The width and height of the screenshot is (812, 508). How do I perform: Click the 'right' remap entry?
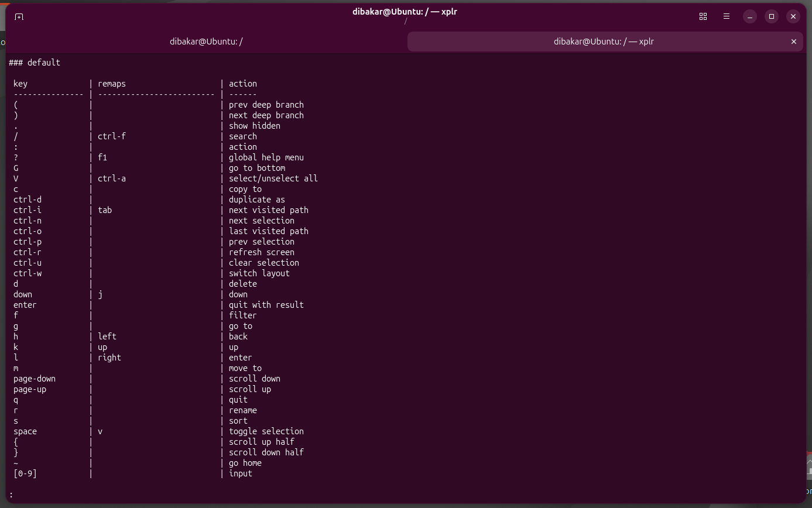109,358
